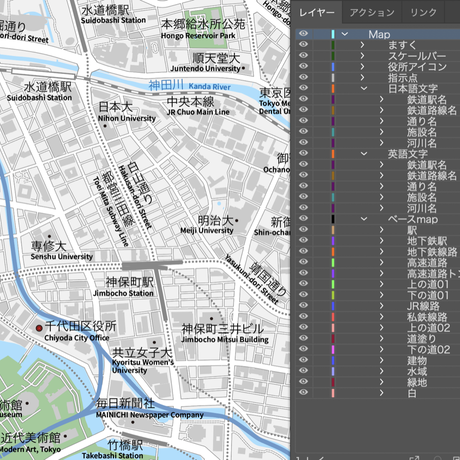Select the 上の道01 layer
Screen dimensions: 460x460
click(428, 284)
